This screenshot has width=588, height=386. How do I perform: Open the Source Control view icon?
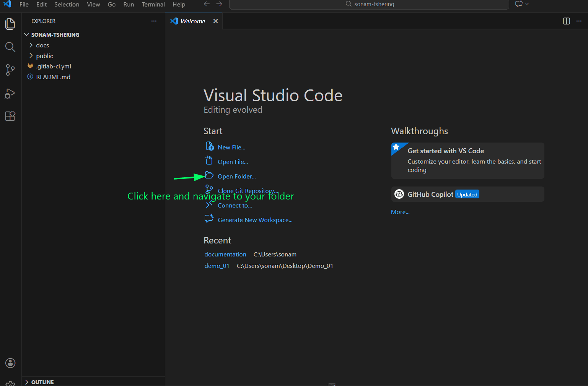click(x=10, y=70)
